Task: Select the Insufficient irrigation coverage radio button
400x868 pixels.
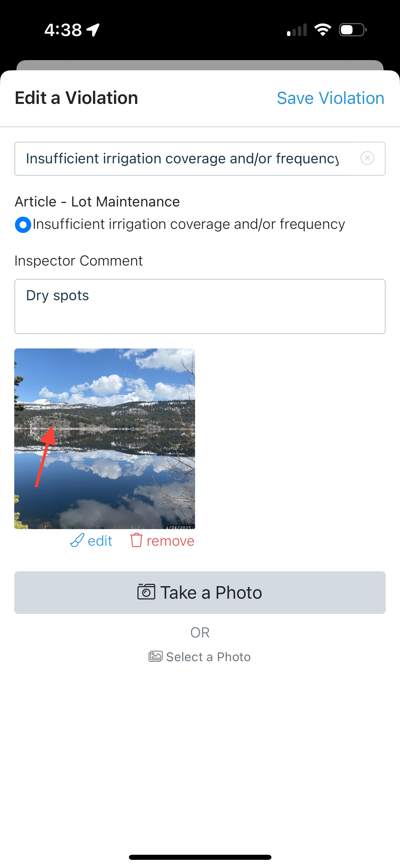Action: tap(23, 225)
